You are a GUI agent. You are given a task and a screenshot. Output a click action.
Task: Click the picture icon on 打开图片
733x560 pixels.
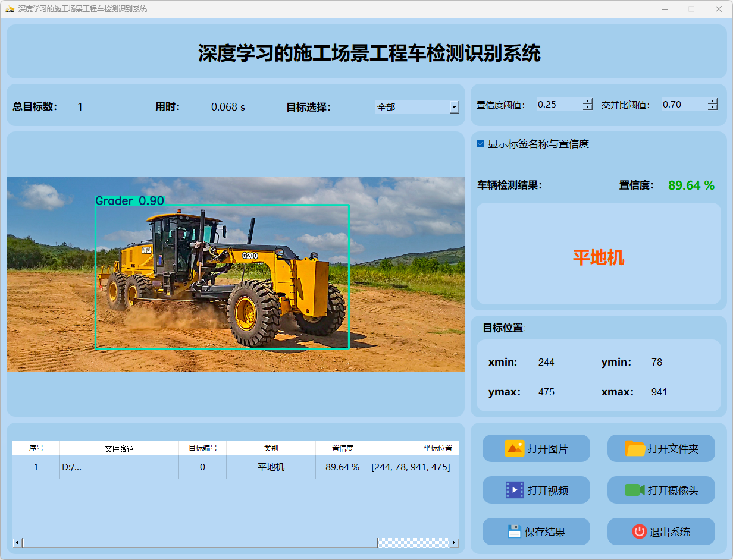514,448
